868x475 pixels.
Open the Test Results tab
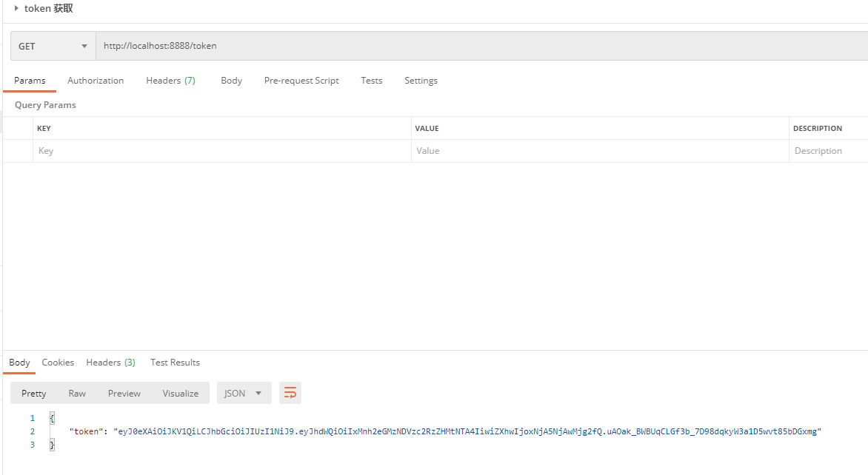(x=175, y=363)
